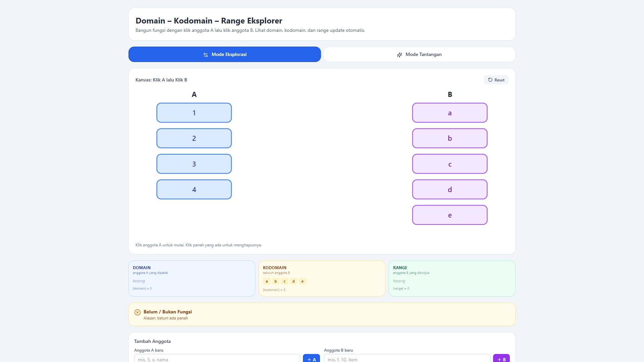This screenshot has height=362, width=644.
Task: Click the set A column header
Action: 194,95
